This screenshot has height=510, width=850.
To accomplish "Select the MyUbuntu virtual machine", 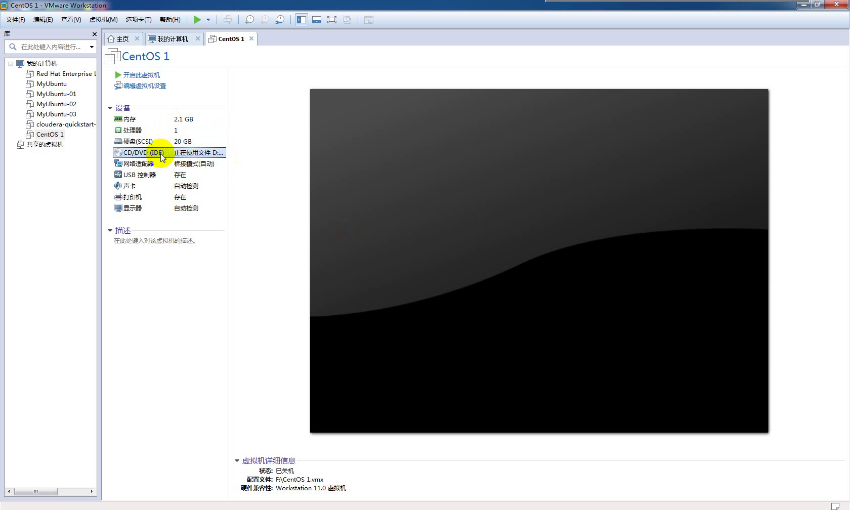I will tap(51, 84).
